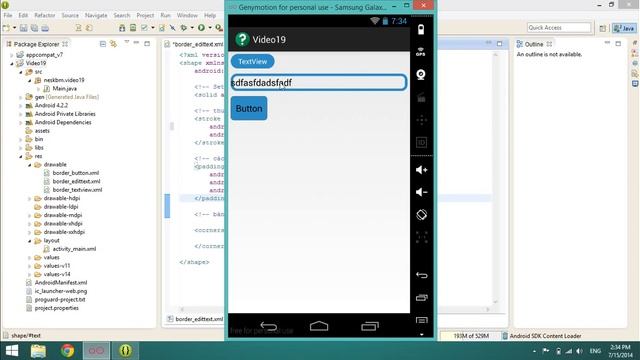Select activity_main.xml in layout folder
The image size is (640, 360).
(74, 249)
